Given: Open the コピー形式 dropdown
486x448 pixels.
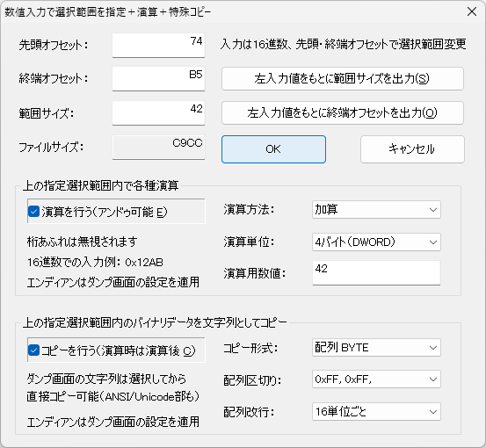Looking at the screenshot, I should coord(376,348).
